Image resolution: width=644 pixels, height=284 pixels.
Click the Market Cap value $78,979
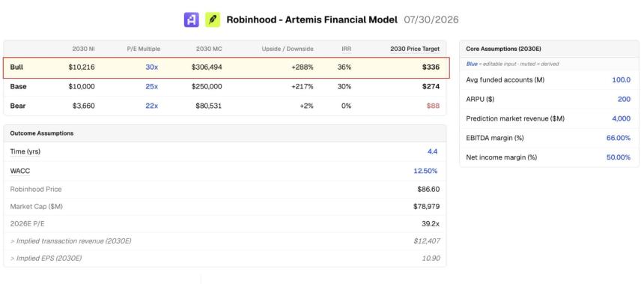pos(426,206)
